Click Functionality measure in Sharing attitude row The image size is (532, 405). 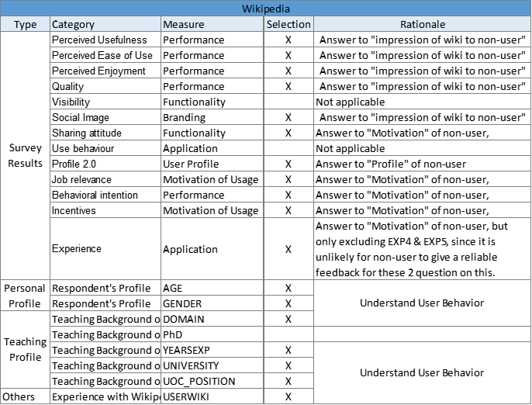[212, 133]
